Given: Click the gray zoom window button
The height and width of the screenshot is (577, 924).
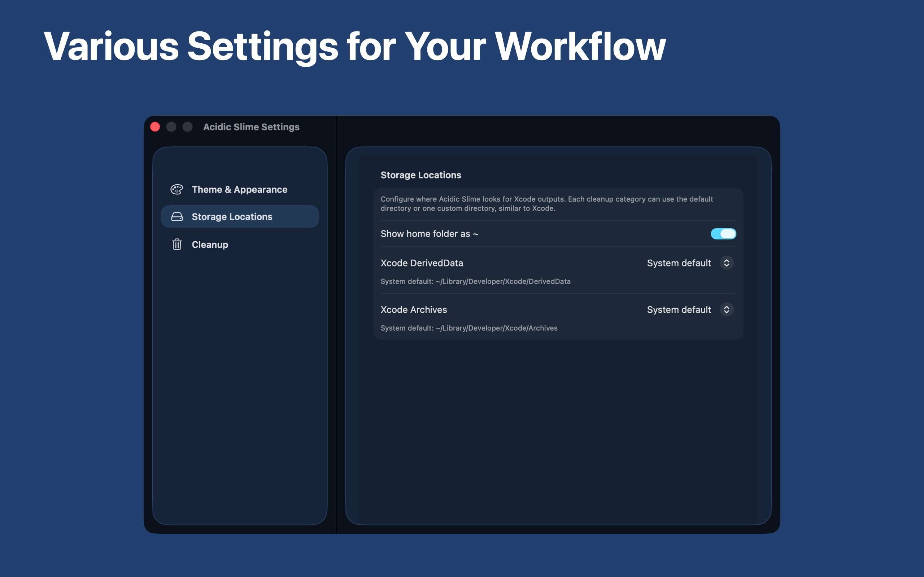Looking at the screenshot, I should click(x=187, y=127).
